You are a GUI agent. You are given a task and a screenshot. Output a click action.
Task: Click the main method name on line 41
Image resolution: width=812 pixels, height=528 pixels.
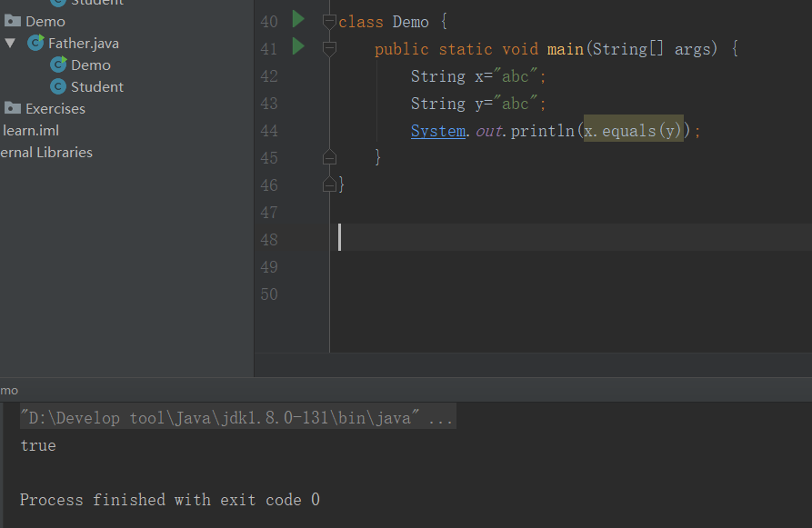coord(566,49)
